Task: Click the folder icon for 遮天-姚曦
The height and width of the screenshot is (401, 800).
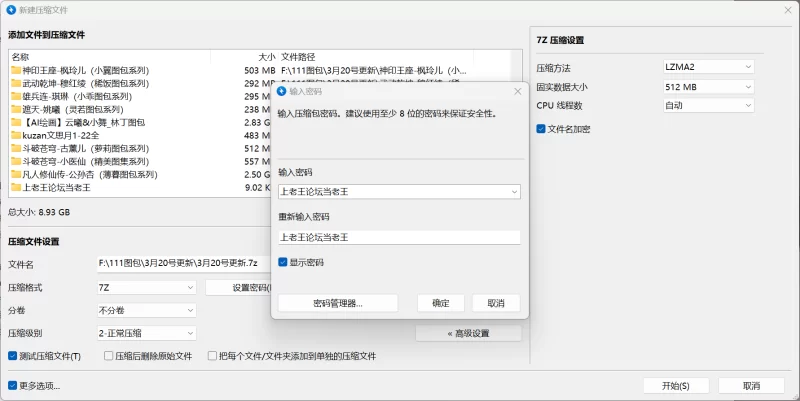Action: 16,110
